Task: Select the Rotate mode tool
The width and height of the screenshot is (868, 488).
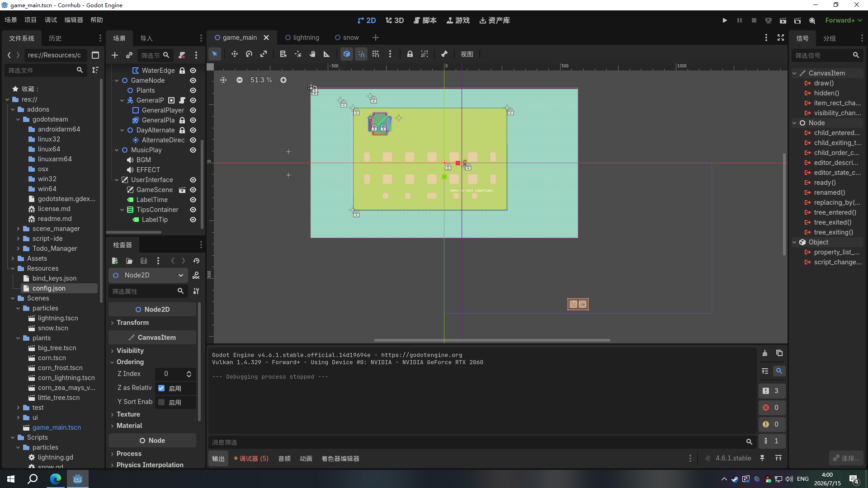Action: pos(249,54)
